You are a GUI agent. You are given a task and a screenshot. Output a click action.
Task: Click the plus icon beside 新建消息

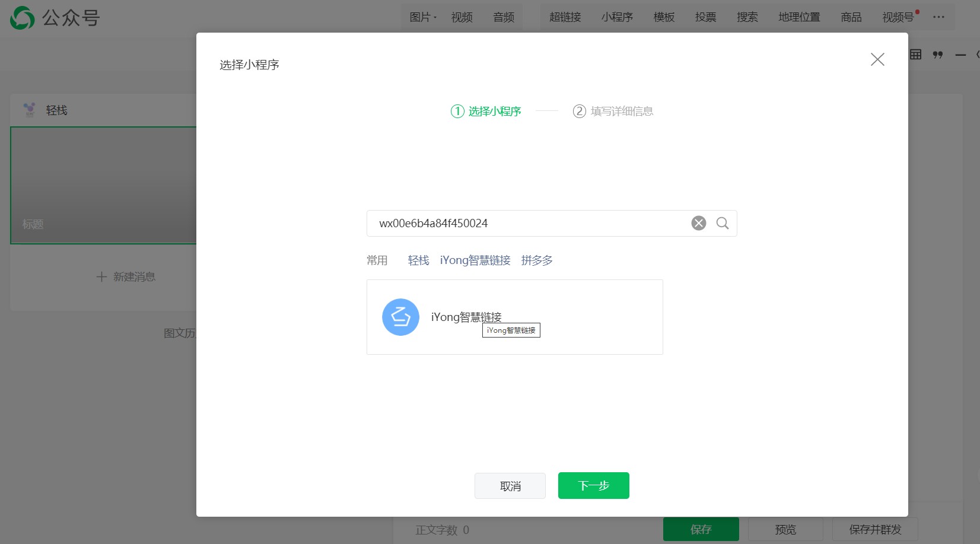coord(101,277)
